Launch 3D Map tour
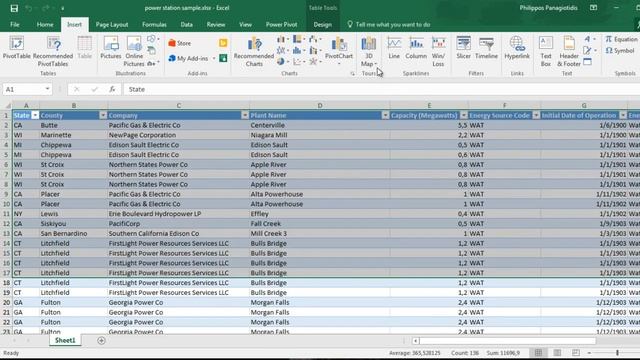This screenshot has height=360, width=640. [x=369, y=51]
